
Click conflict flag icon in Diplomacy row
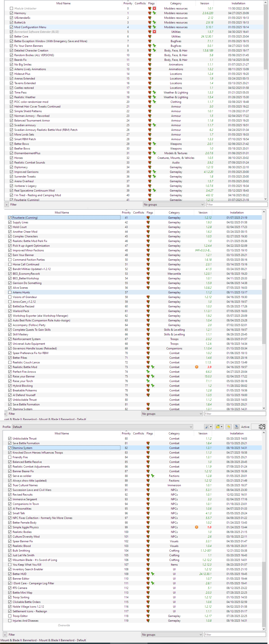(150, 167)
